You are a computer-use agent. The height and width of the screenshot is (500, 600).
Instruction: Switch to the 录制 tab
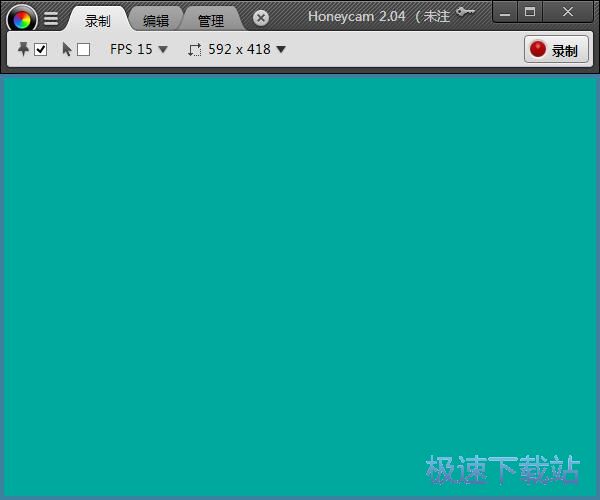tap(98, 20)
